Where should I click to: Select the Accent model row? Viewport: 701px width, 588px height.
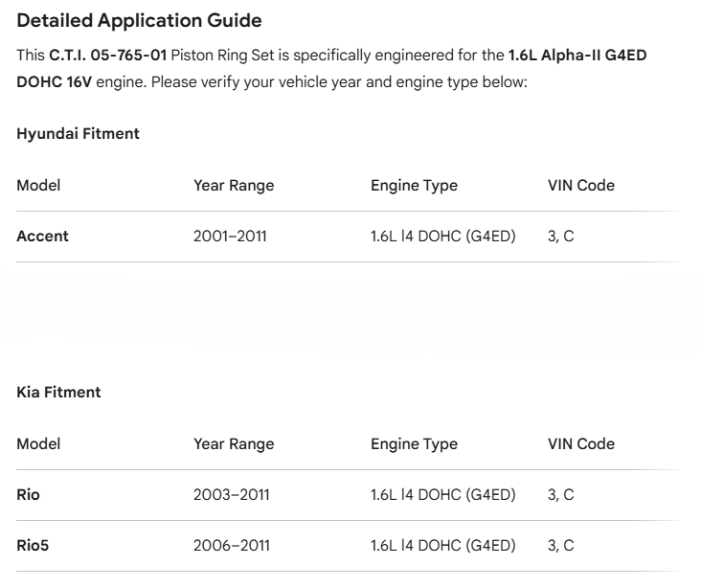pyautogui.click(x=348, y=237)
